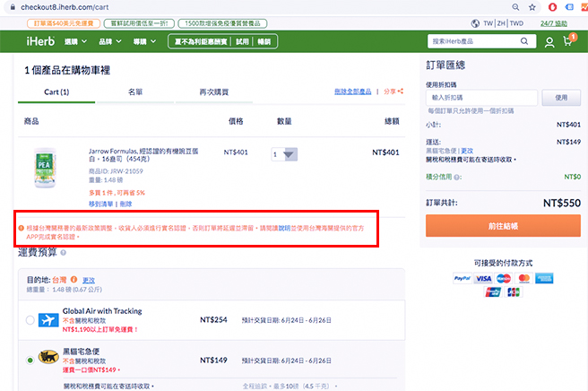This screenshot has height=391, width=588.
Task: Switch to the 再次購買 tab
Action: pyautogui.click(x=214, y=92)
